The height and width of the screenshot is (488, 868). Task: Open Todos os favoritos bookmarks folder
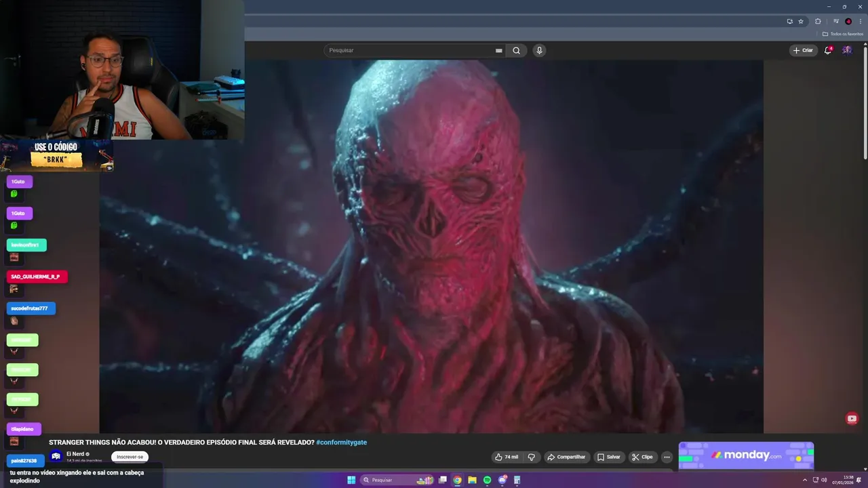(843, 34)
